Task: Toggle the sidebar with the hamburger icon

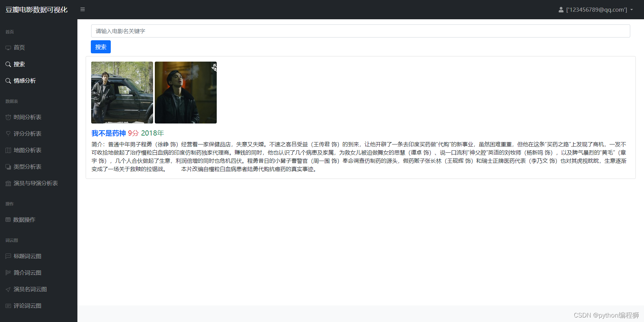Action: pos(82,9)
